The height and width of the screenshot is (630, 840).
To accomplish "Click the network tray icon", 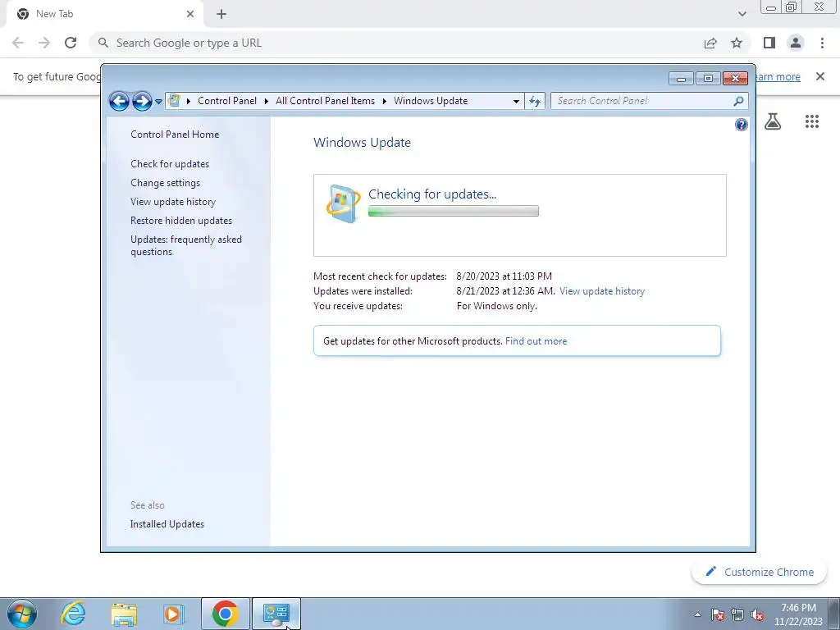I will coord(737,614).
